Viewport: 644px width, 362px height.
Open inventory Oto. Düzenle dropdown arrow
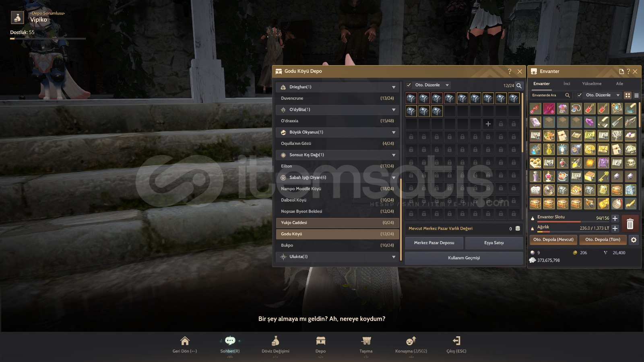pos(618,95)
